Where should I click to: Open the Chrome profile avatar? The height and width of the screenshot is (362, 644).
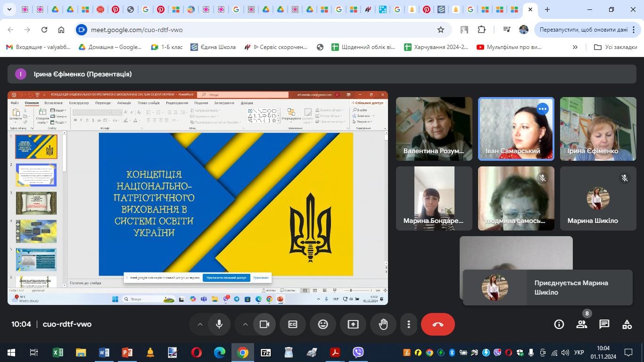pyautogui.click(x=524, y=30)
